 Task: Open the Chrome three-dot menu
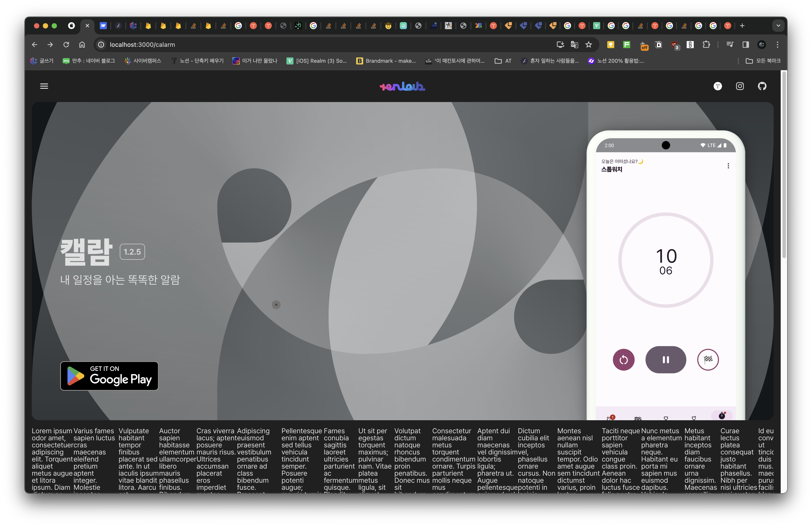[x=778, y=45]
